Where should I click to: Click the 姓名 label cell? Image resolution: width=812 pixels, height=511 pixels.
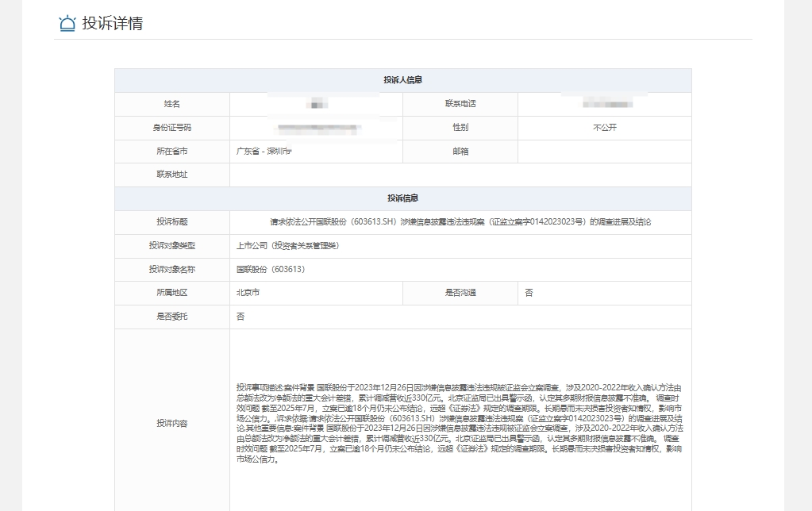point(172,104)
